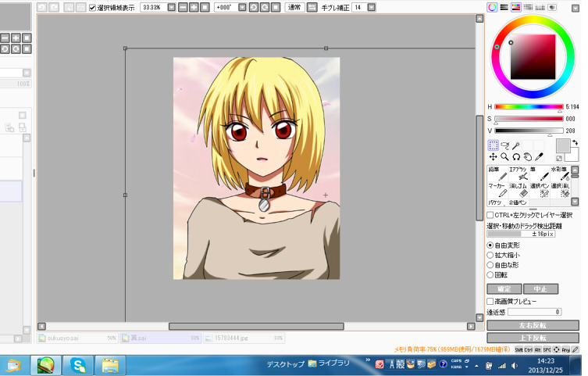Zoom out with top toolbar minus button
Image resolution: width=588 pixels, height=376 pixels.
pos(183,7)
